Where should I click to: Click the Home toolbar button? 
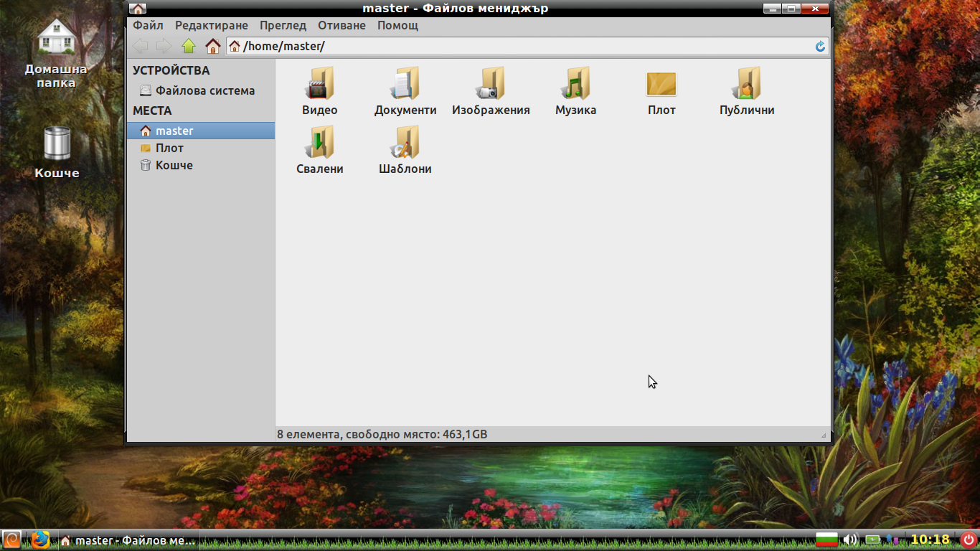tap(212, 46)
